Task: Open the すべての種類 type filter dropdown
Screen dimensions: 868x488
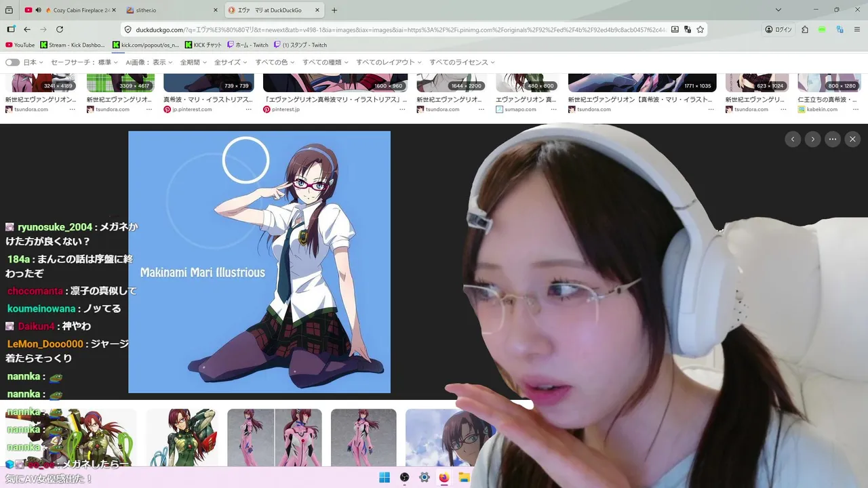Action: point(325,62)
